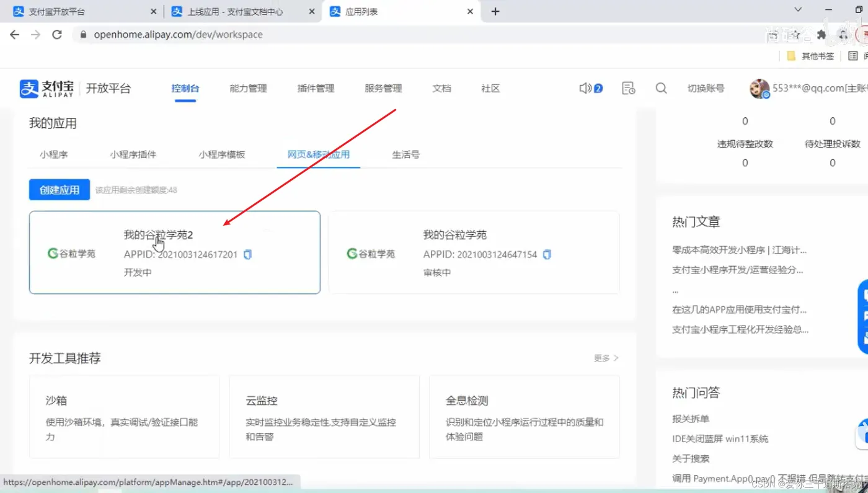This screenshot has height=493, width=868.
Task: Select the 生活号 tab
Action: (x=405, y=154)
